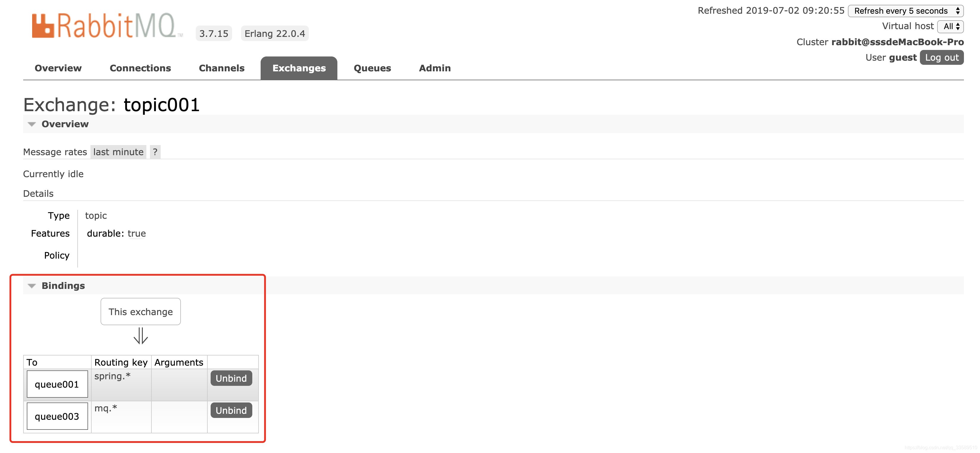The image size is (980, 453).
Task: Select the Admin tab
Action: click(x=434, y=68)
